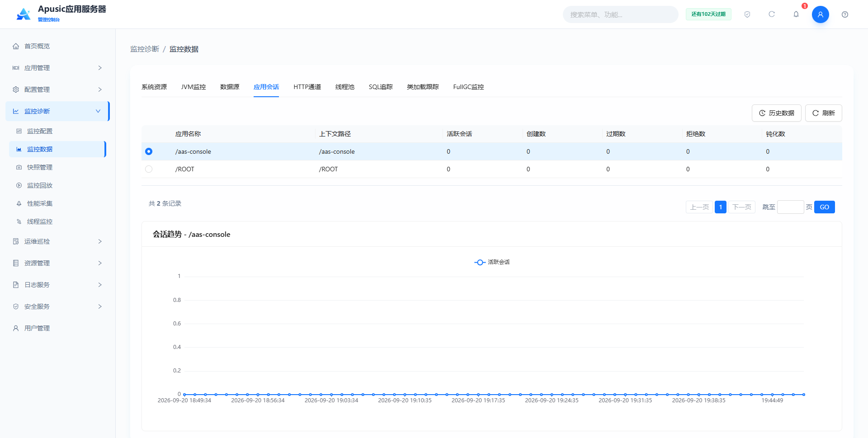Click page number 1 button
The width and height of the screenshot is (868, 438).
click(x=721, y=207)
